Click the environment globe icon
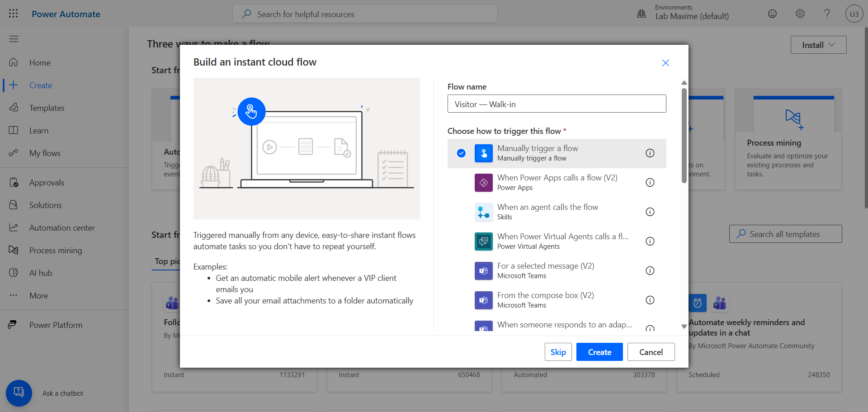 click(x=642, y=14)
